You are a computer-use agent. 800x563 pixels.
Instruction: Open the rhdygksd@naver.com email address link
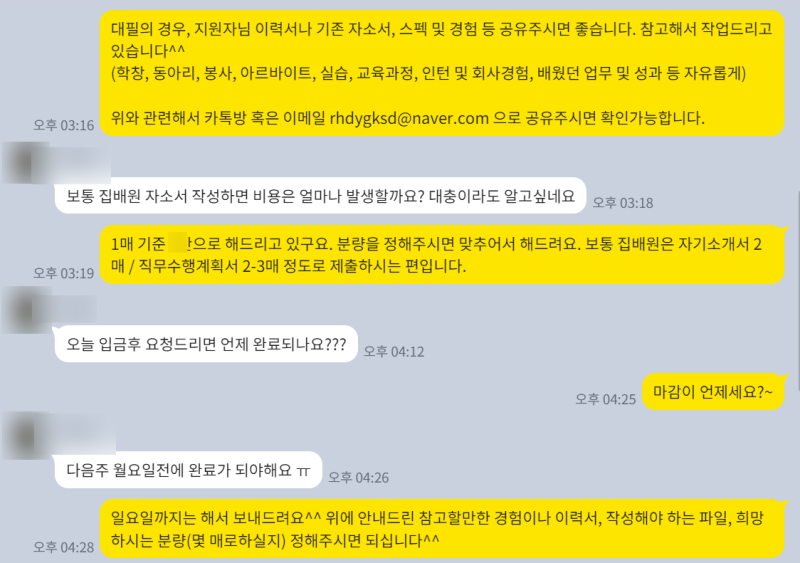(x=409, y=118)
